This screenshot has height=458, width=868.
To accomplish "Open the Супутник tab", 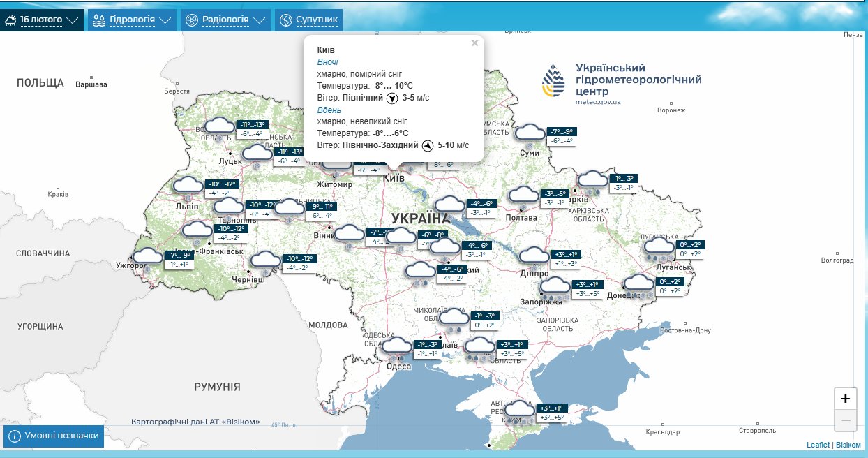I will coord(308,20).
